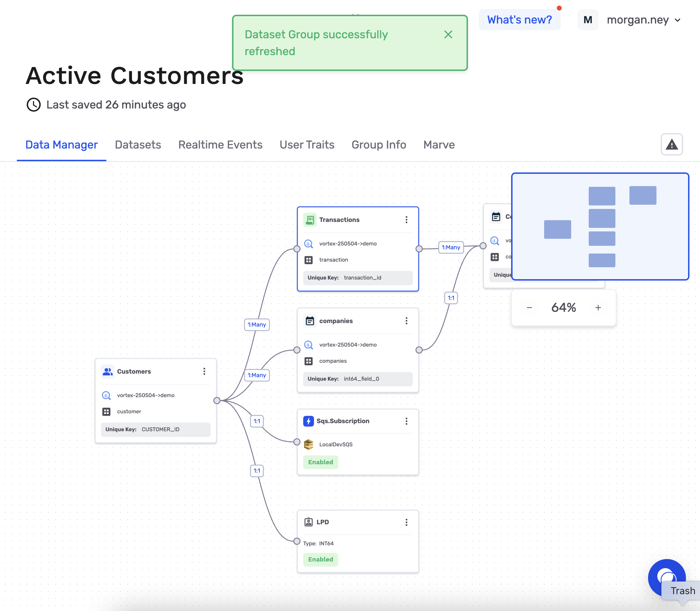Viewport: 700px width, 611px height.
Task: Open the User Traits tab
Action: tap(307, 145)
